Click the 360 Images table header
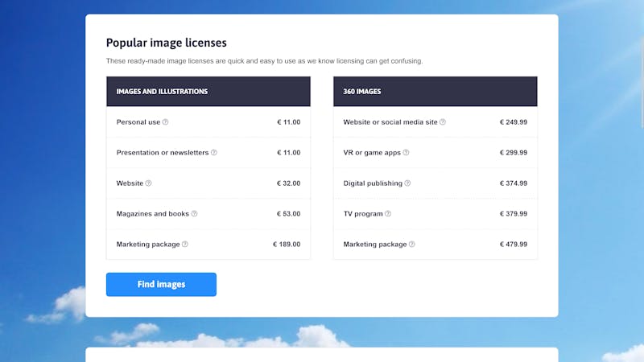This screenshot has width=644, height=362. (436, 91)
